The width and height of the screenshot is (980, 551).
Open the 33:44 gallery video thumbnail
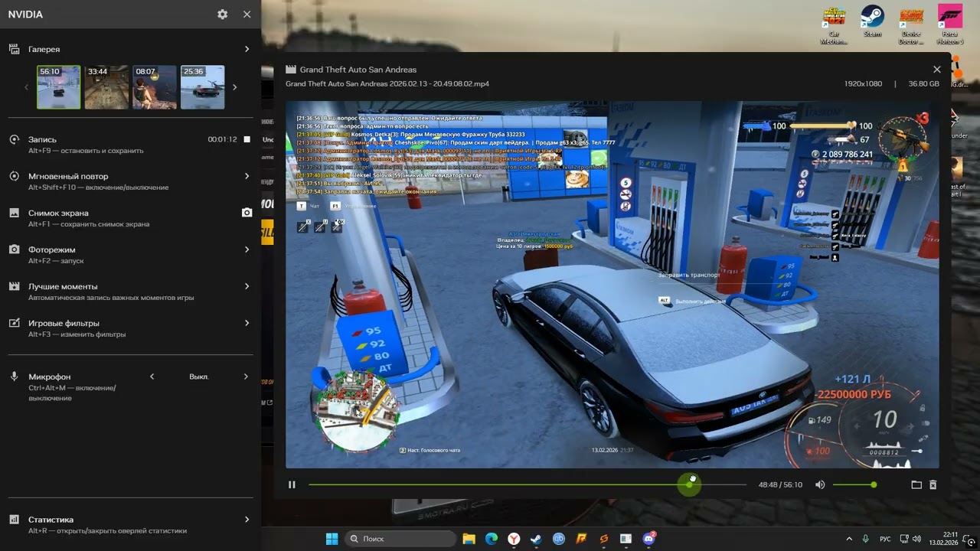[x=106, y=87]
